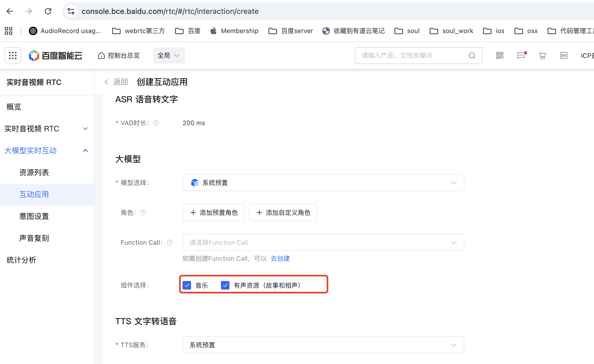The height and width of the screenshot is (364, 594).
Task: Click the help icon beside Function Call
Action: click(170, 242)
